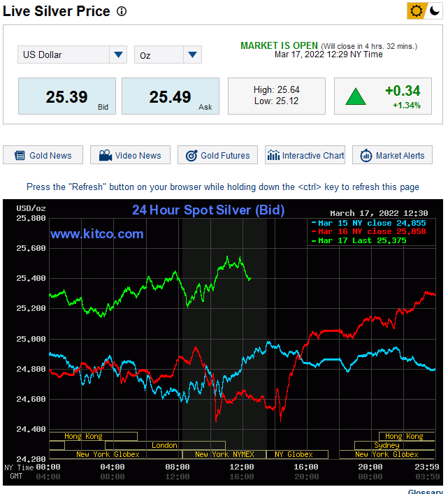448x494 pixels.
Task: Click the Mar 17, 2022 12:29 NY Time text
Action: pos(328,55)
